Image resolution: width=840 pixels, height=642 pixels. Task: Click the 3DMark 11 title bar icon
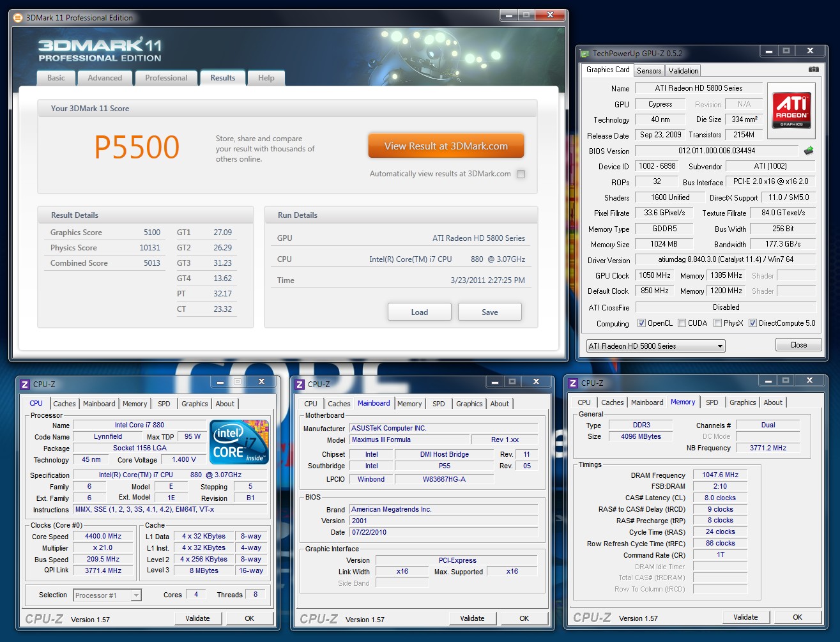pyautogui.click(x=17, y=18)
